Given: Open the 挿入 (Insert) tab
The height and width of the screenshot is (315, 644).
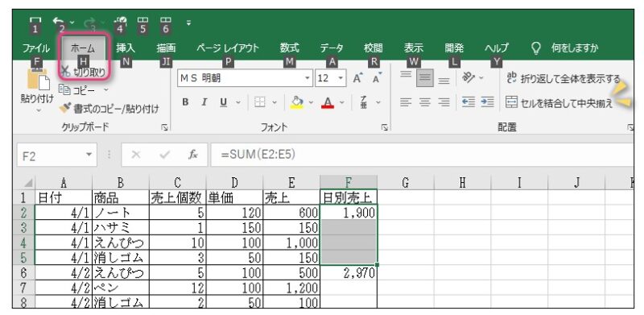Looking at the screenshot, I should tap(126, 48).
